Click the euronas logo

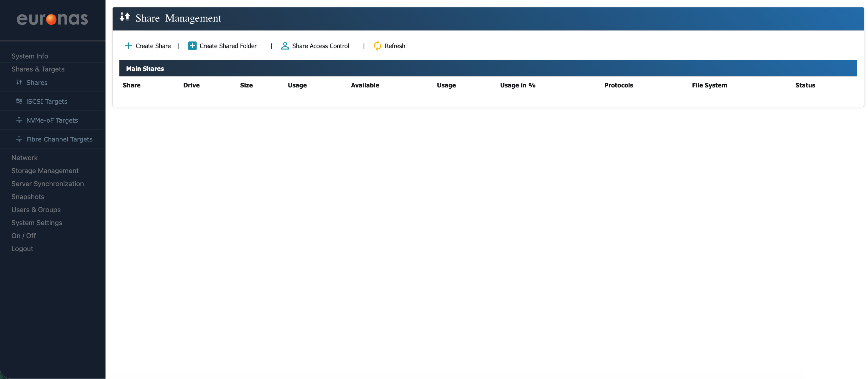tap(52, 19)
